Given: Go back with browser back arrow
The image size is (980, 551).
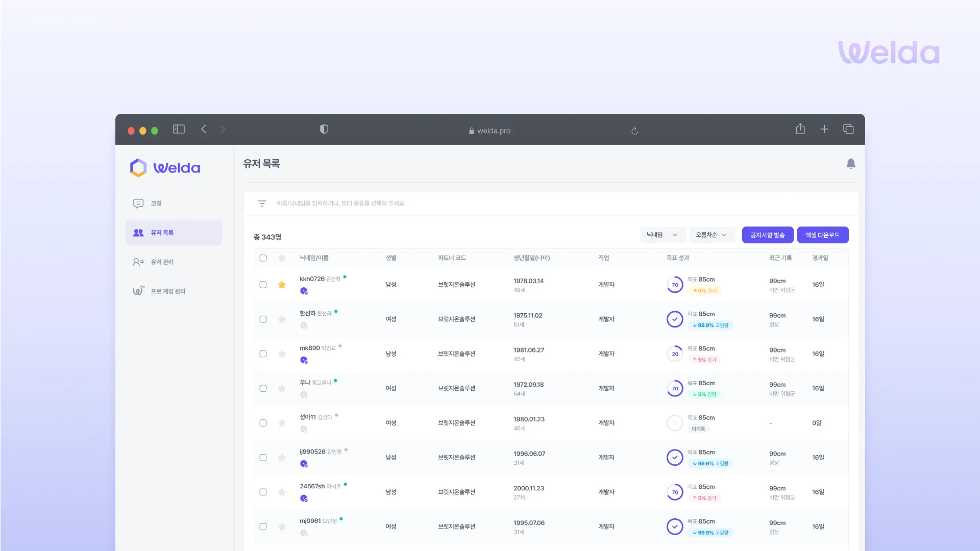Looking at the screenshot, I should [204, 129].
